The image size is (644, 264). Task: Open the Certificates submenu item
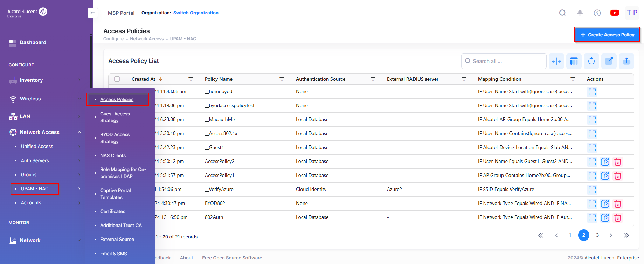point(112,212)
